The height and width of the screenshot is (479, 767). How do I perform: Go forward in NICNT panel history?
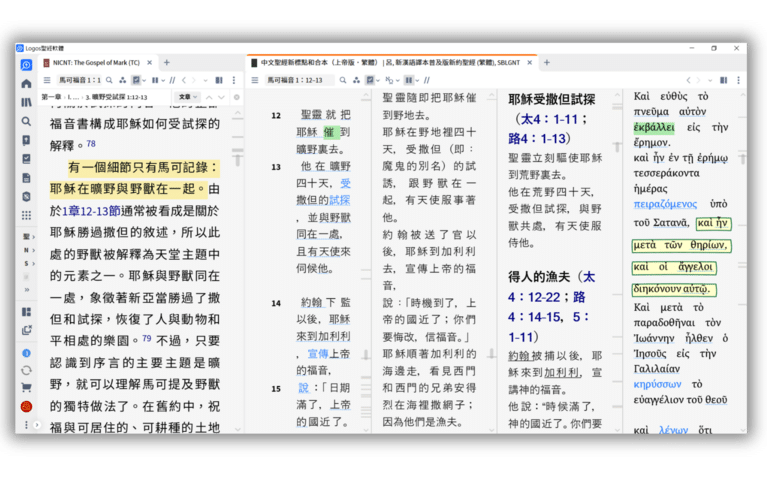(194, 80)
